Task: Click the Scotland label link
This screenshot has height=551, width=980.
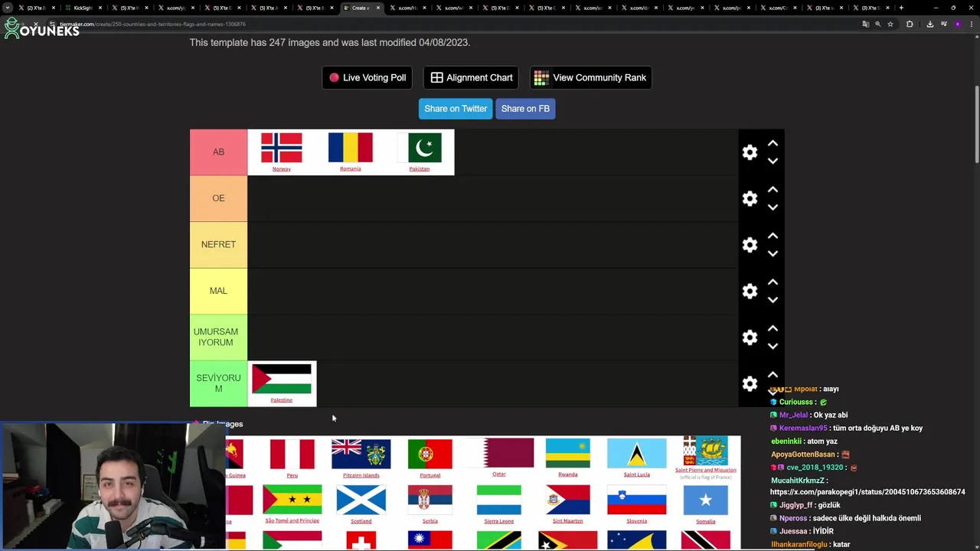Action: click(x=361, y=521)
